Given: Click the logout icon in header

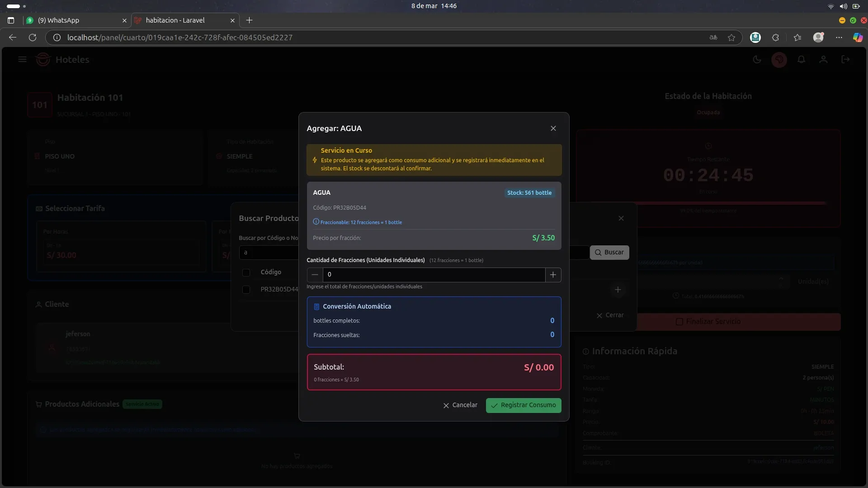Looking at the screenshot, I should [845, 60].
